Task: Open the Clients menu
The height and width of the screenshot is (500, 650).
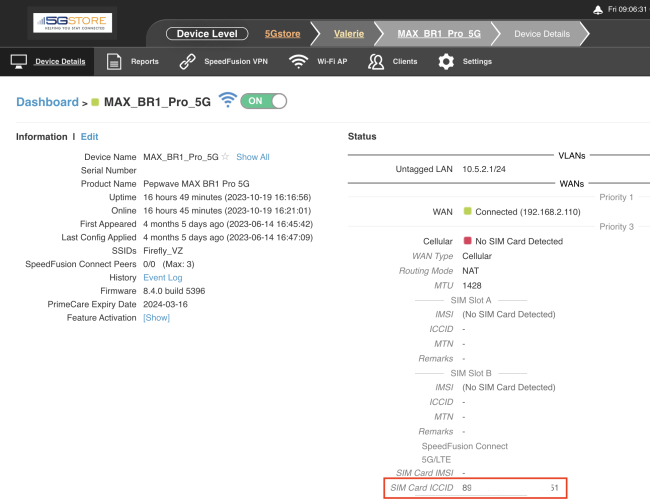Action: point(405,61)
